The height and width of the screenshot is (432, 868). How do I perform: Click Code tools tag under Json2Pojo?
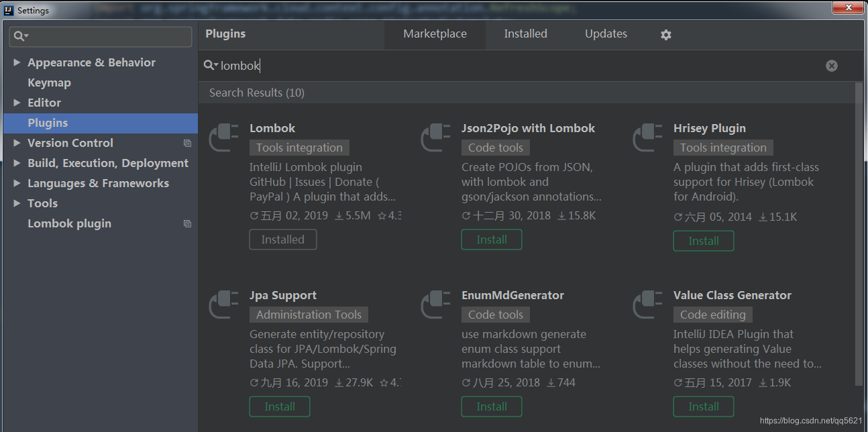click(496, 148)
